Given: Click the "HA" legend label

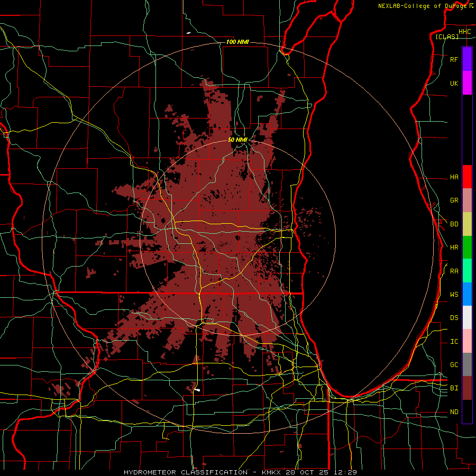Looking at the screenshot, I should click(454, 177).
